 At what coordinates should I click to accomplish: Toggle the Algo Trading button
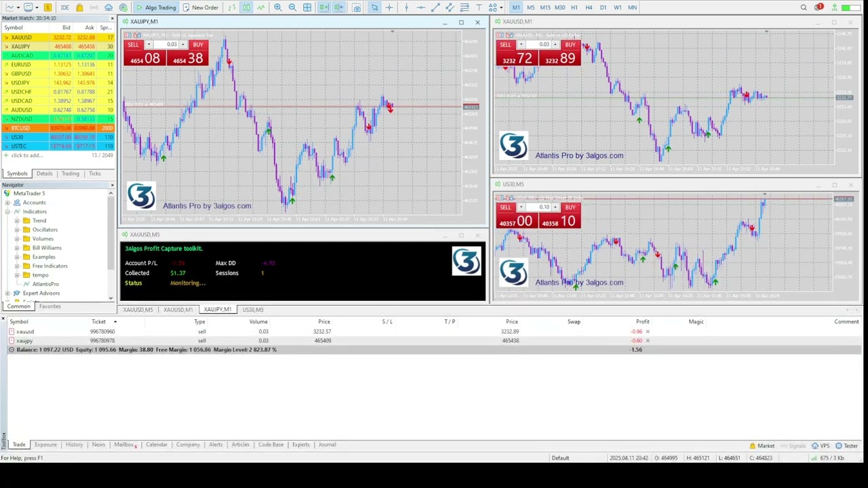155,7
